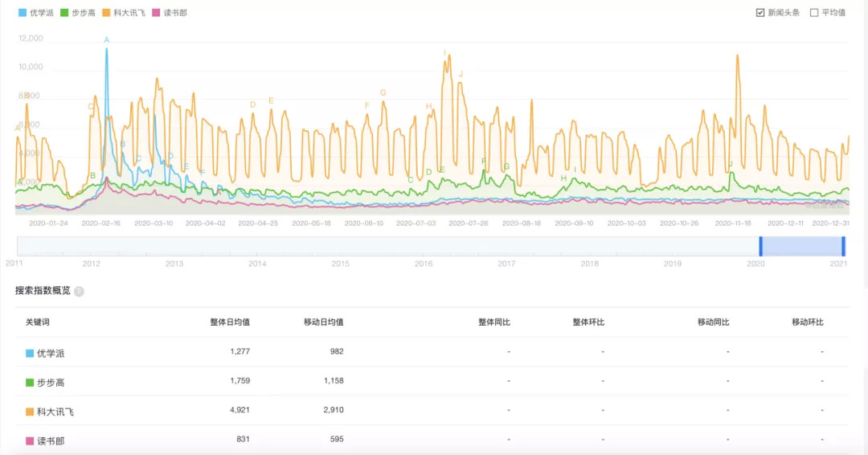Click the blue news marker A at the 优学派 peak

pos(107,40)
